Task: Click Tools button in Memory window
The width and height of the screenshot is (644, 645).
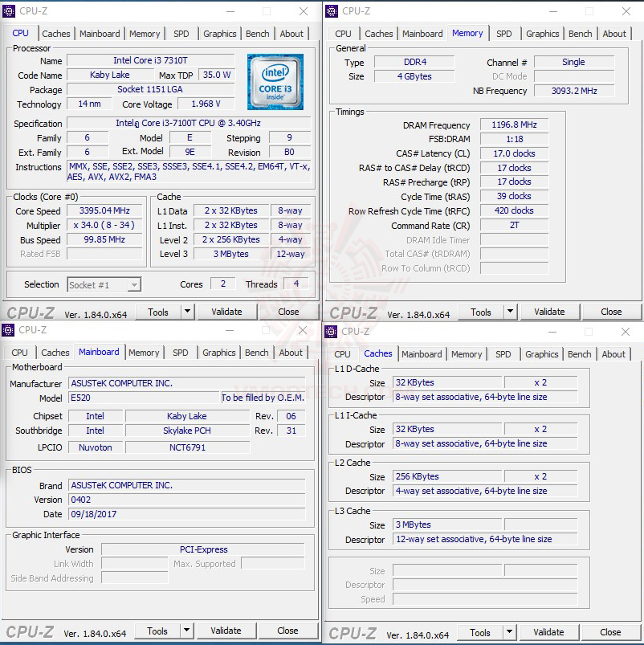Action: coord(481,312)
